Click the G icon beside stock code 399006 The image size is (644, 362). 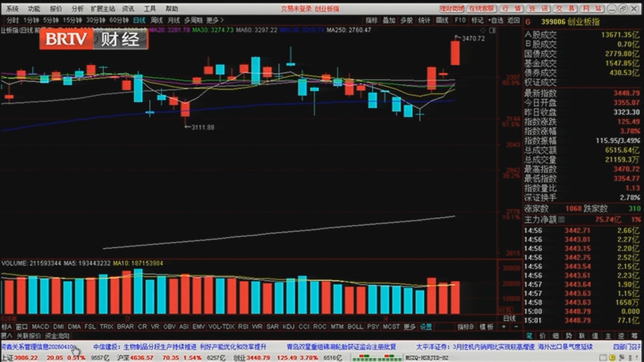tap(528, 22)
